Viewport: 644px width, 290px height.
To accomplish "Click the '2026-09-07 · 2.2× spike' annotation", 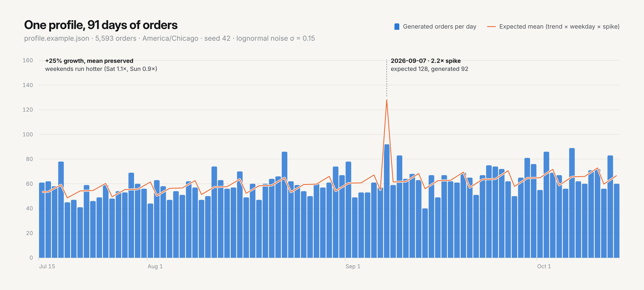I will tap(426, 61).
